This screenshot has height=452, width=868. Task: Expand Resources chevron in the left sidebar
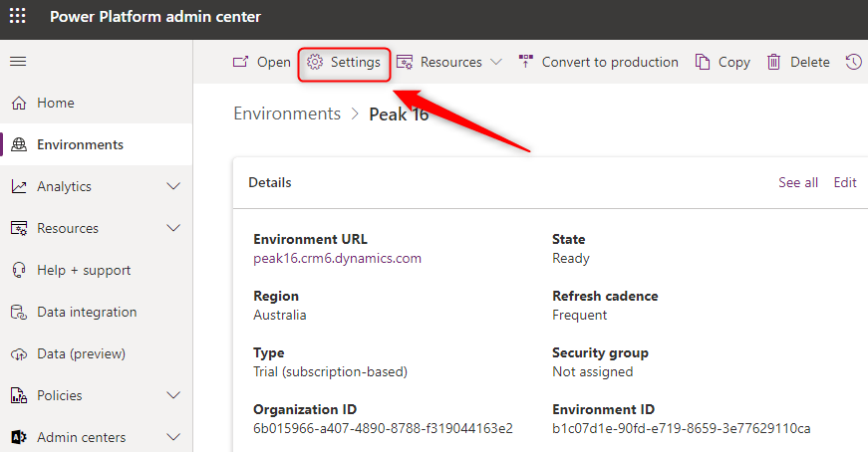[173, 229]
